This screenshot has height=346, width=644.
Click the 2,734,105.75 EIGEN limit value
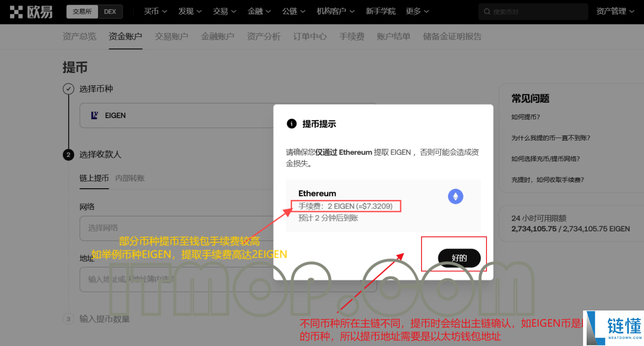click(x=571, y=229)
